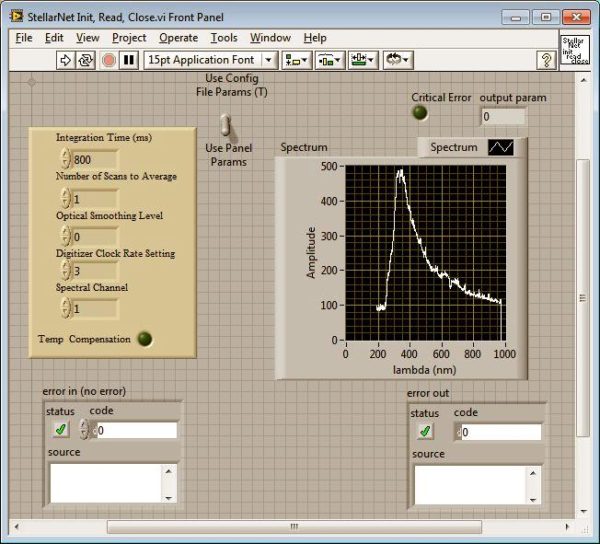This screenshot has width=600, height=544.
Task: Open the Resize Objects toolbar menu
Action: pyautogui.click(x=363, y=60)
